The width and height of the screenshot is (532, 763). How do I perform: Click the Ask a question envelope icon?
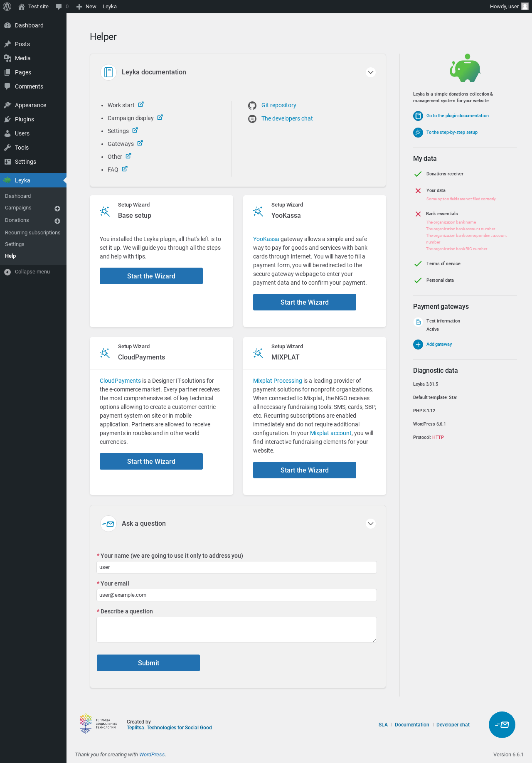tap(108, 524)
